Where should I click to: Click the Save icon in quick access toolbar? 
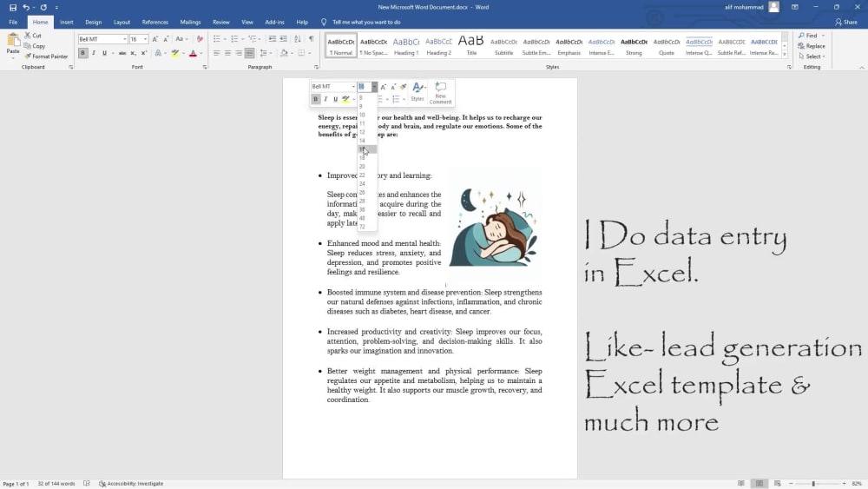pos(13,7)
